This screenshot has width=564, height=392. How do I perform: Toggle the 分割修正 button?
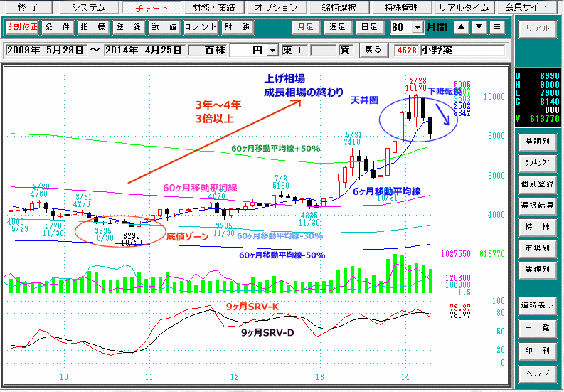tap(22, 27)
